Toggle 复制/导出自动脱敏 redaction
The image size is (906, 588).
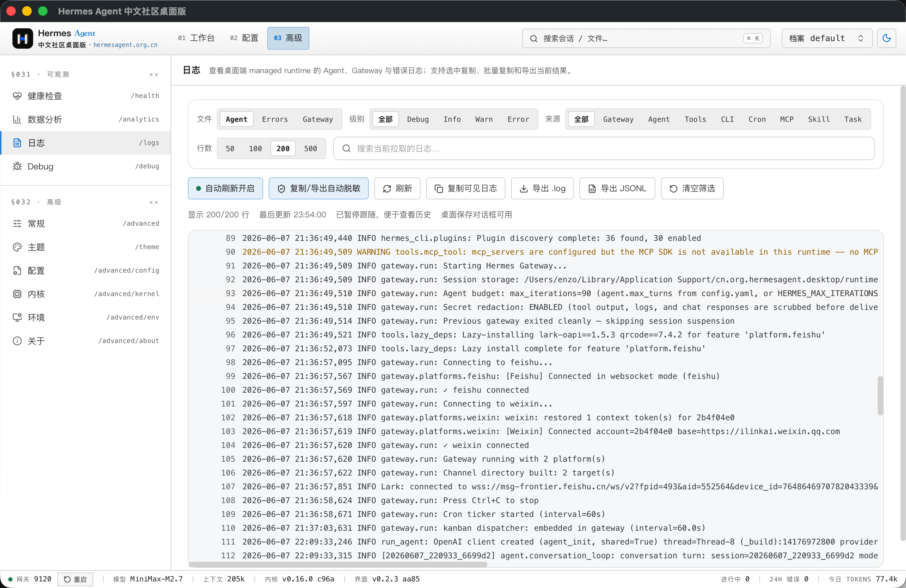[x=319, y=189]
